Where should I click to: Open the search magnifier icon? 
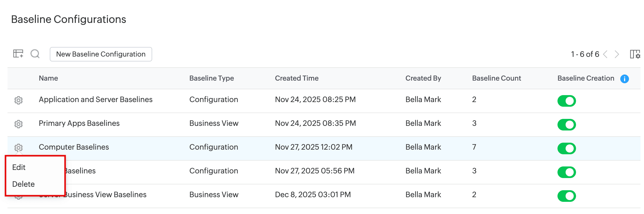[x=35, y=54]
